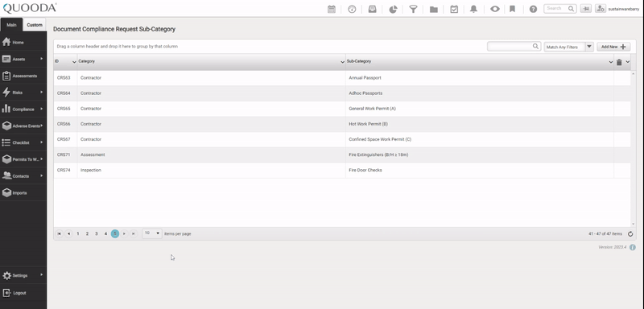
Task: Open the inbox tray icon
Action: click(x=373, y=9)
